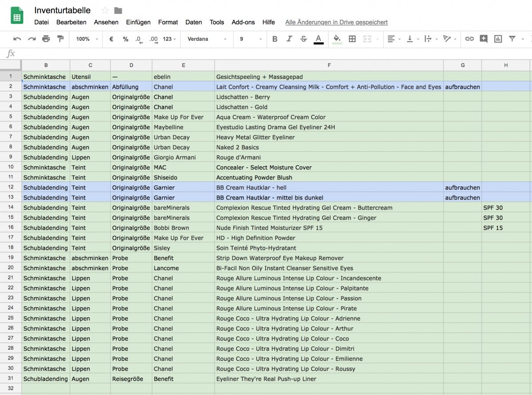Select column B header
Screen dimensions: 532x395
46,65
